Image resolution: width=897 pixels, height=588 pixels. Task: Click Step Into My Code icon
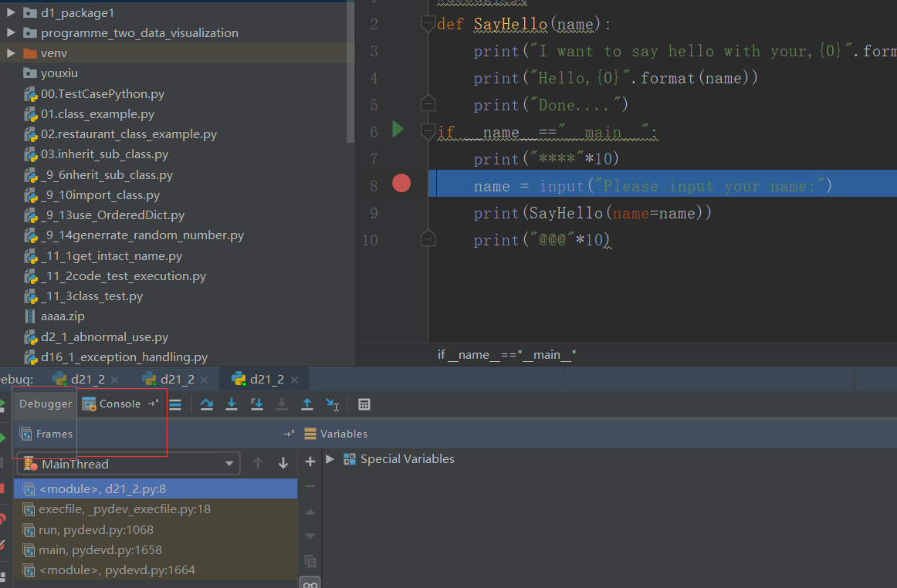(x=257, y=404)
